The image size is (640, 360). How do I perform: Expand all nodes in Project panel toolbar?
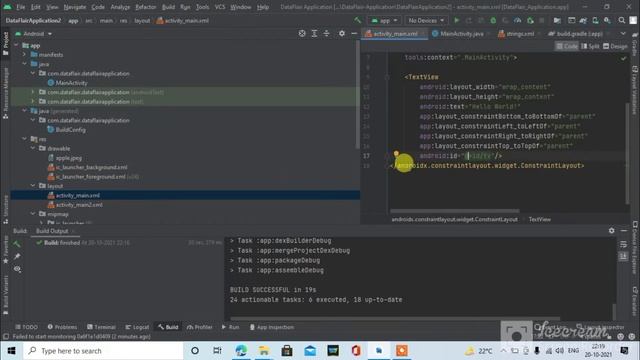pyautogui.click(x=314, y=33)
